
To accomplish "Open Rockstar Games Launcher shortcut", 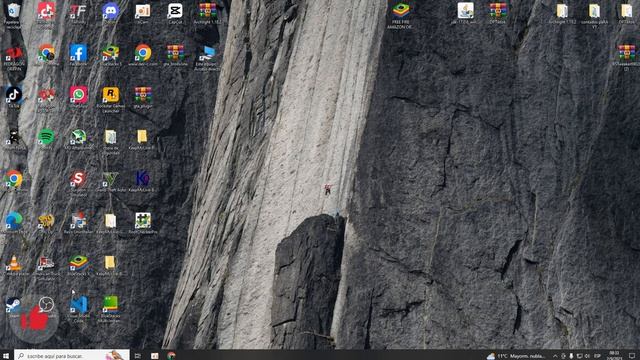I will coord(110,99).
